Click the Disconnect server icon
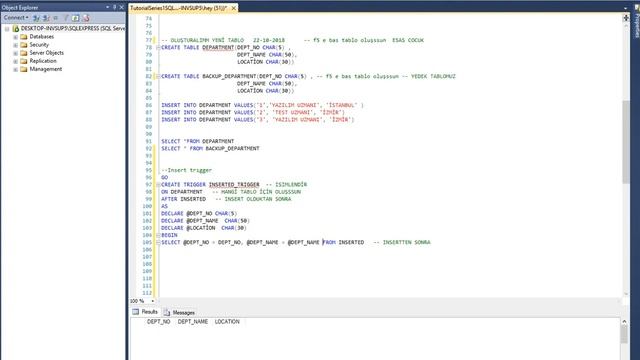The width and height of the screenshot is (640, 360). pyautogui.click(x=46, y=18)
